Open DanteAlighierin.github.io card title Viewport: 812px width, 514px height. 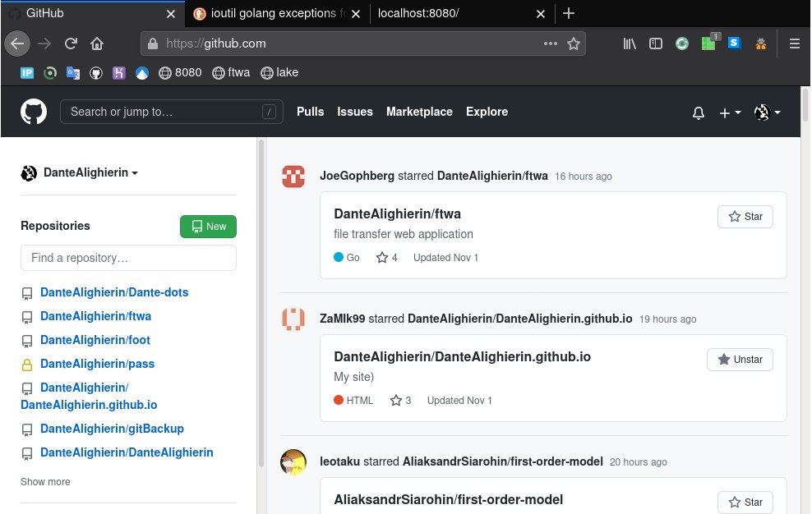point(462,357)
